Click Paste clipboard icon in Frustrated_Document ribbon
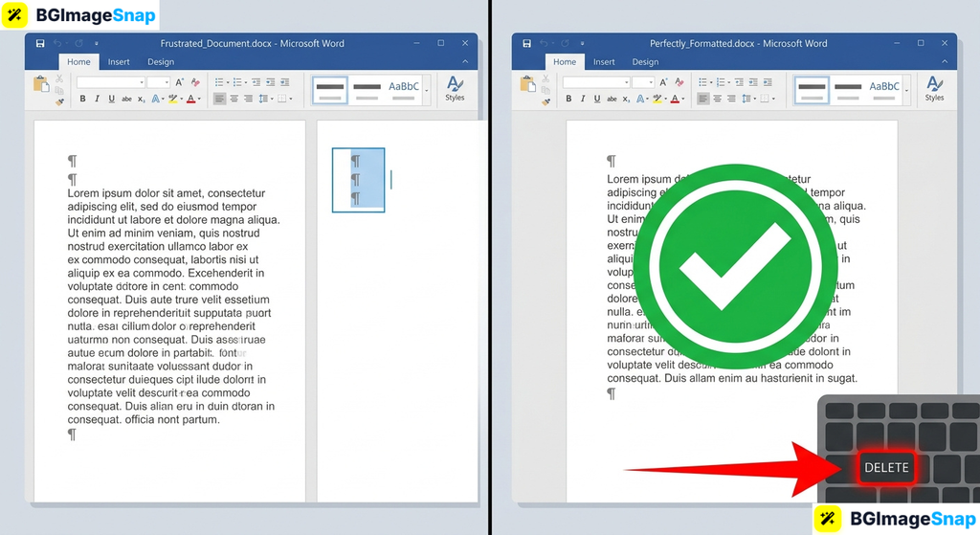 [41, 84]
